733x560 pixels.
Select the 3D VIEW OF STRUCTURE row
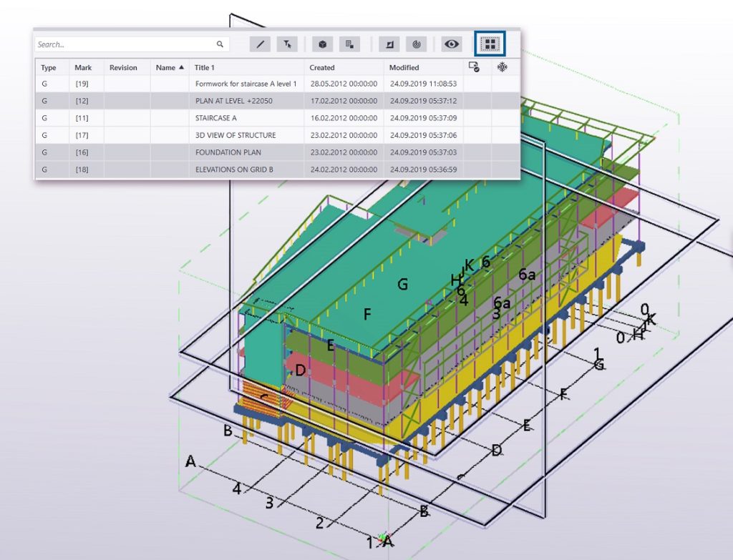pos(277,135)
